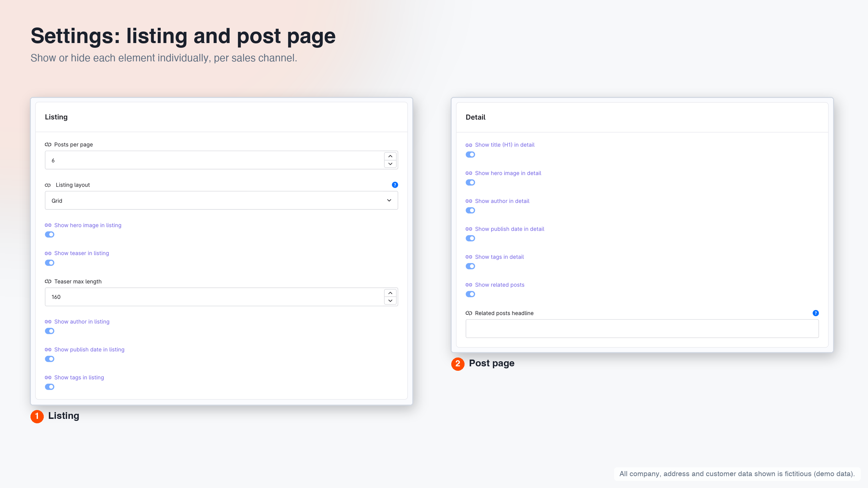Toggle Show author in detail switch

[470, 210]
